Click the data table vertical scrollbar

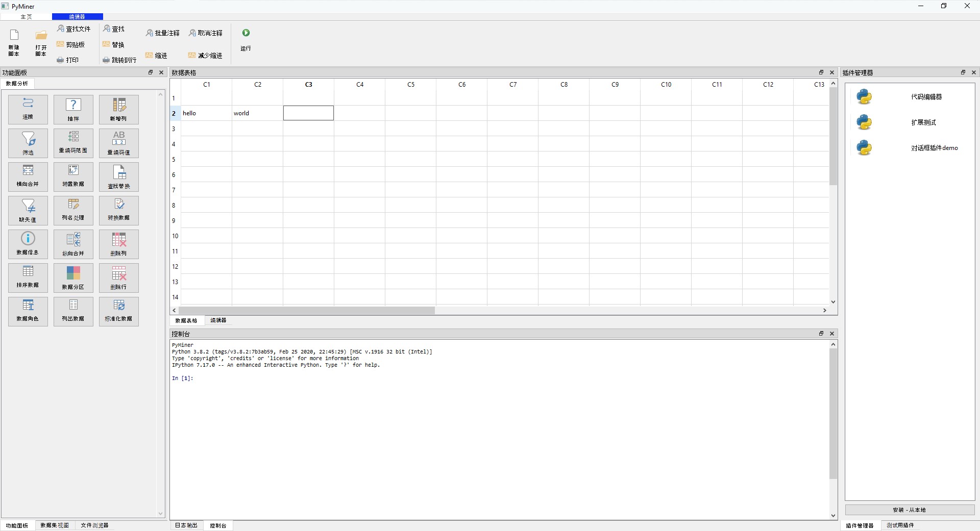click(x=834, y=136)
